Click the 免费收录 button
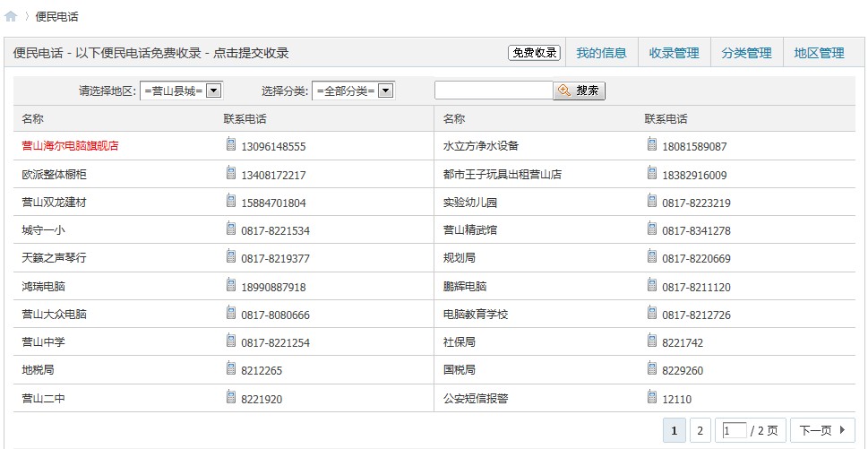Viewport: 868px width, 449px height. click(534, 53)
